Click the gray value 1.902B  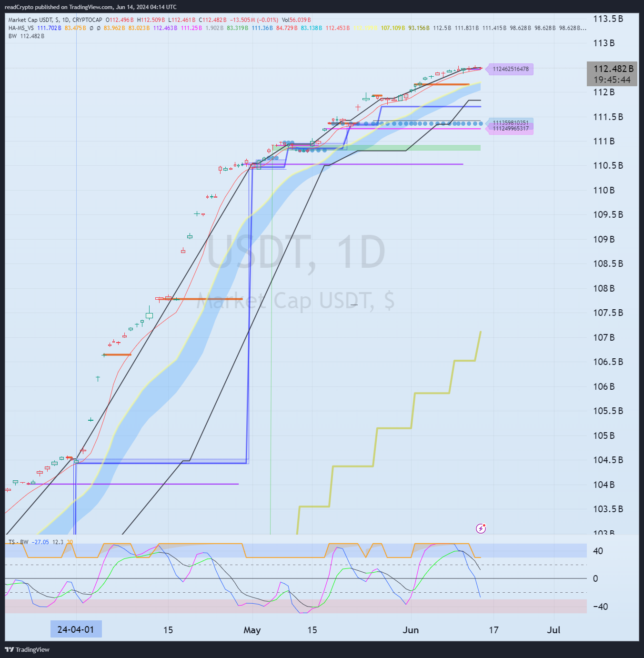coord(214,28)
